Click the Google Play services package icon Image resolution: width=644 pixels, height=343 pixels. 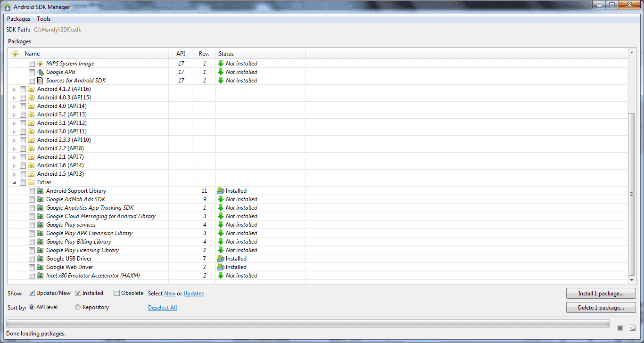(40, 225)
